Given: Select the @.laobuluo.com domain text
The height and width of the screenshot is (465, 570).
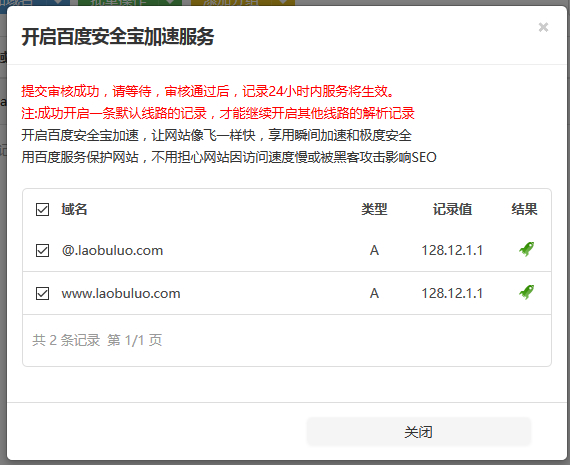Looking at the screenshot, I should click(x=112, y=250).
